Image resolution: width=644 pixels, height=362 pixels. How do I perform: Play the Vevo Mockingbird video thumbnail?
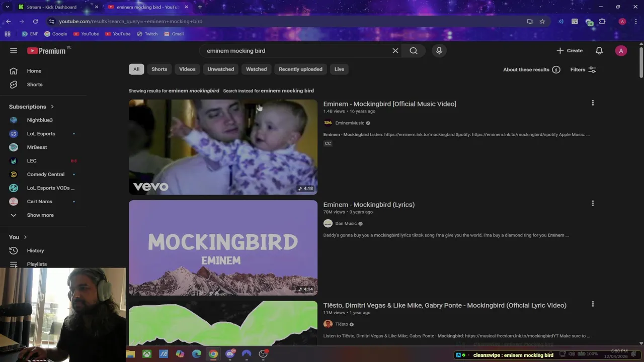[x=223, y=147]
